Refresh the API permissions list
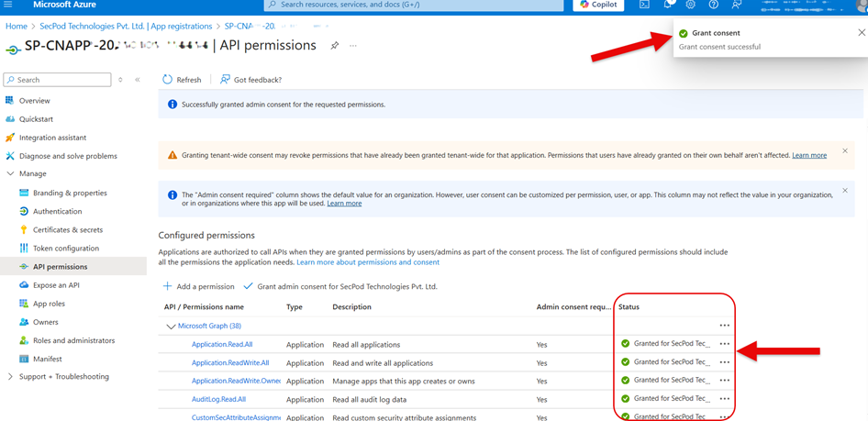The width and height of the screenshot is (868, 421). click(182, 80)
